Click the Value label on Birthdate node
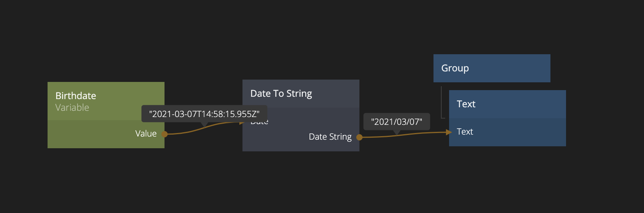The width and height of the screenshot is (644, 213). (x=146, y=134)
